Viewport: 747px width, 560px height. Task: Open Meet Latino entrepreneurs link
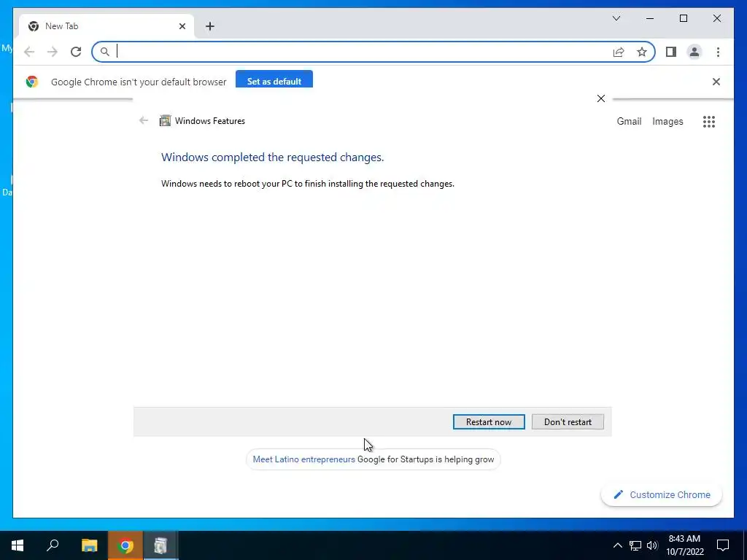[x=304, y=459]
